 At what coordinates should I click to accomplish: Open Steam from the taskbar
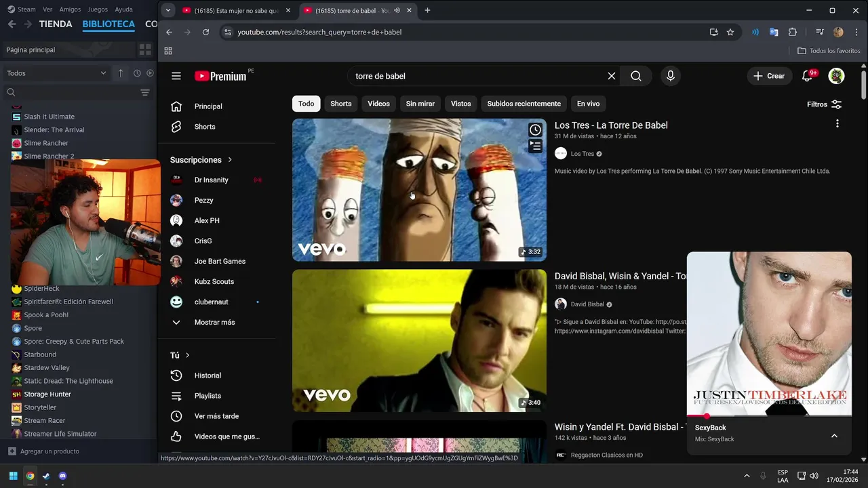tap(46, 476)
